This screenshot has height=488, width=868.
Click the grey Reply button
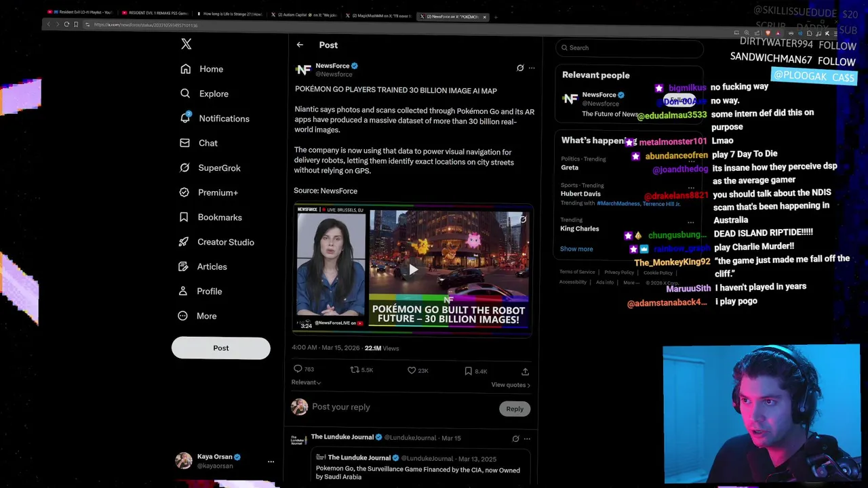coord(515,409)
